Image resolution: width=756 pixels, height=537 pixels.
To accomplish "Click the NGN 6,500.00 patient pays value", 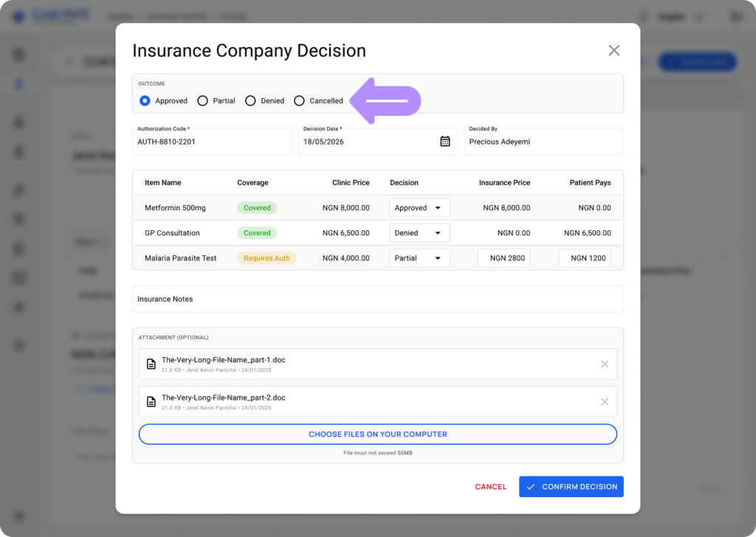I will pyautogui.click(x=587, y=232).
